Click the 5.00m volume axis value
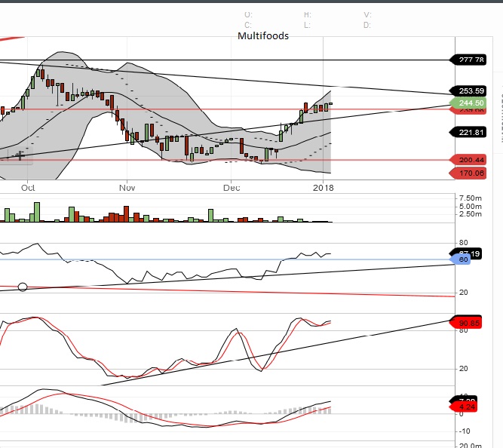 tap(471, 206)
